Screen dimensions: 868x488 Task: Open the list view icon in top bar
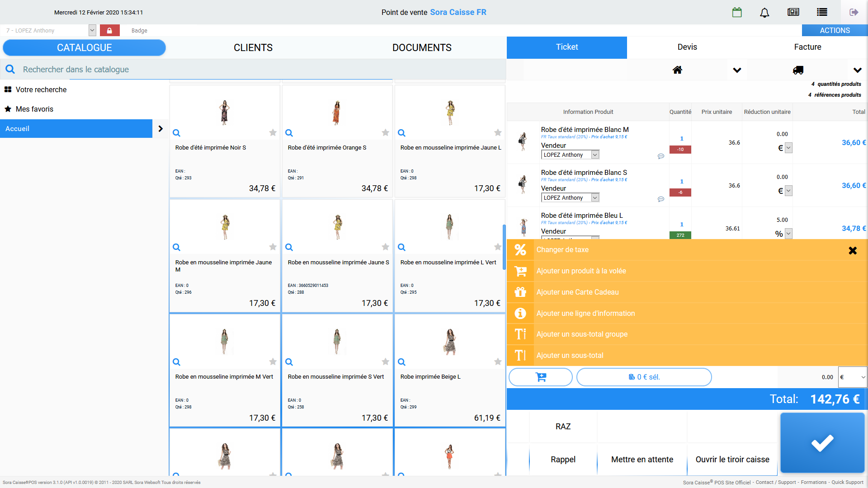[822, 12]
